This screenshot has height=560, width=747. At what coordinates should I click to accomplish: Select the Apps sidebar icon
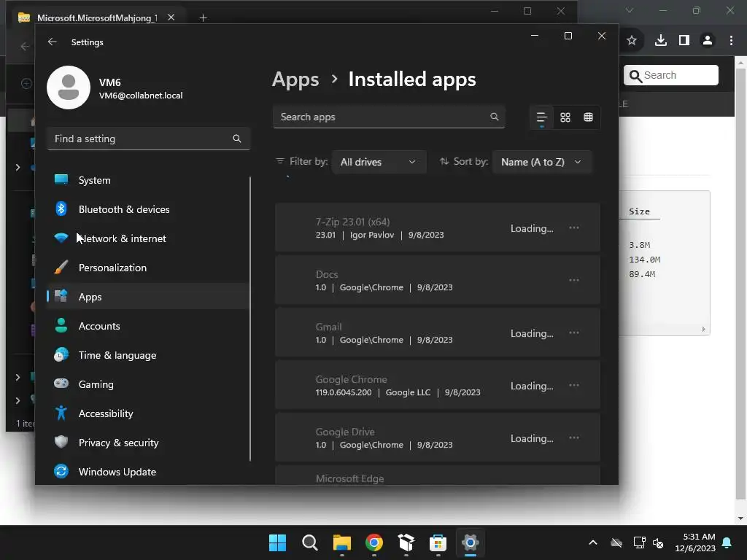pyautogui.click(x=61, y=296)
